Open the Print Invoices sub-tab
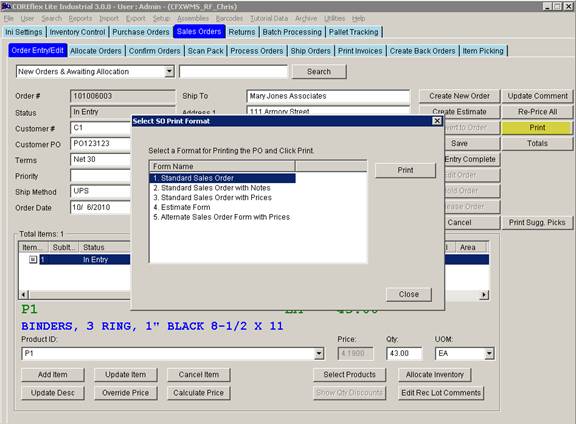Screen dimensions: 576x424 click(360, 51)
